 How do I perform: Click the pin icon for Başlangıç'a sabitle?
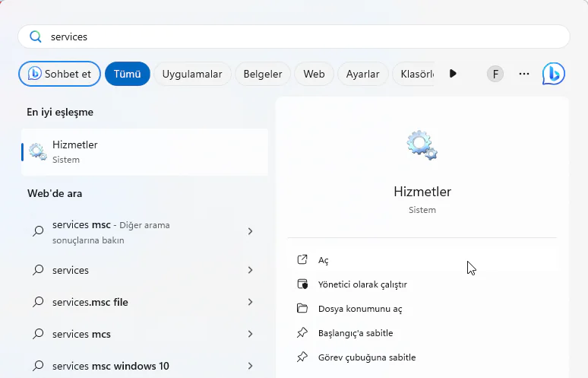tap(302, 332)
